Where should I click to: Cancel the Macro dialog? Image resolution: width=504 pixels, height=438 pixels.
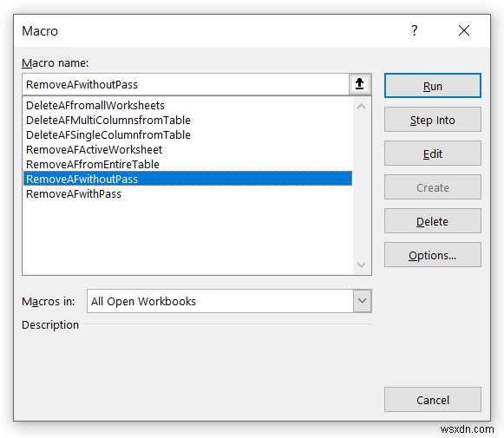pos(433,400)
